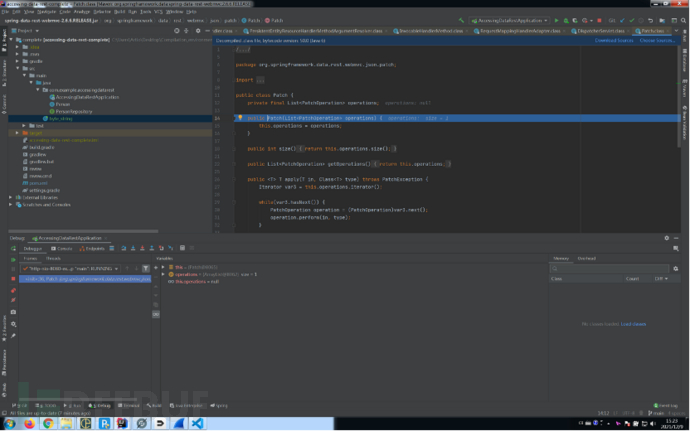Click the Choose Sources link
This screenshot has height=431, width=690.
click(x=657, y=41)
